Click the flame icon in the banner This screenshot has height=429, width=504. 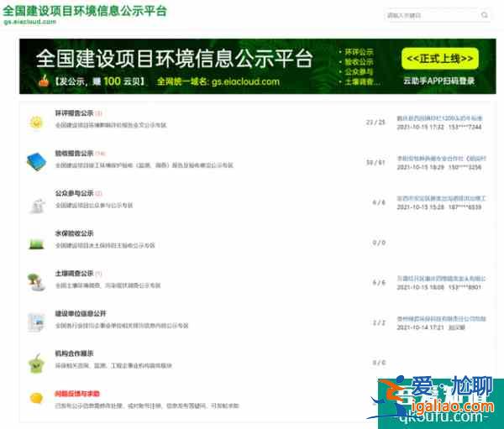tap(44, 81)
